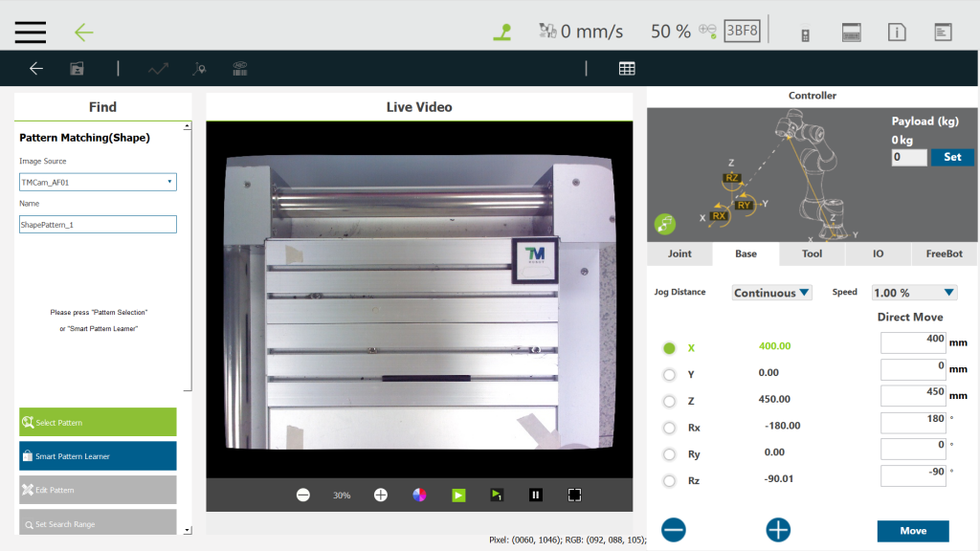Open the color wheel picker in video toolbar
Image resolution: width=980 pixels, height=551 pixels.
click(x=419, y=495)
